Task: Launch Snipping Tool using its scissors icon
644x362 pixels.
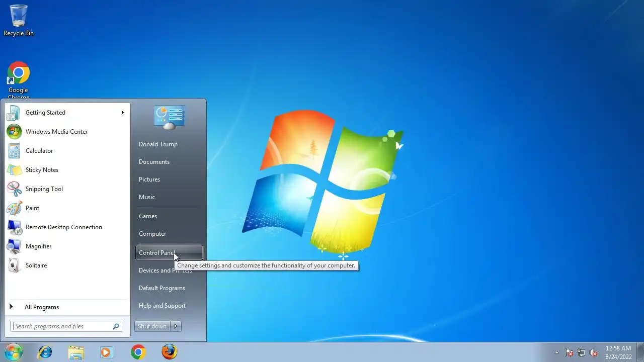Action: point(14,189)
